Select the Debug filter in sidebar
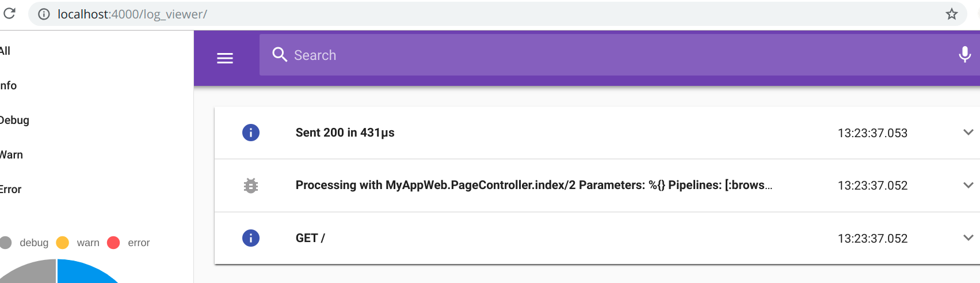This screenshot has height=283, width=980. [x=14, y=120]
